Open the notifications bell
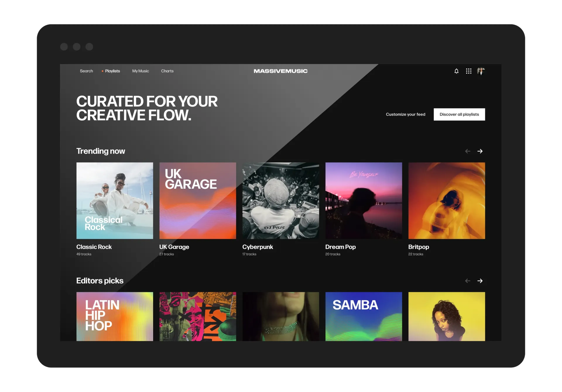 pyautogui.click(x=456, y=71)
